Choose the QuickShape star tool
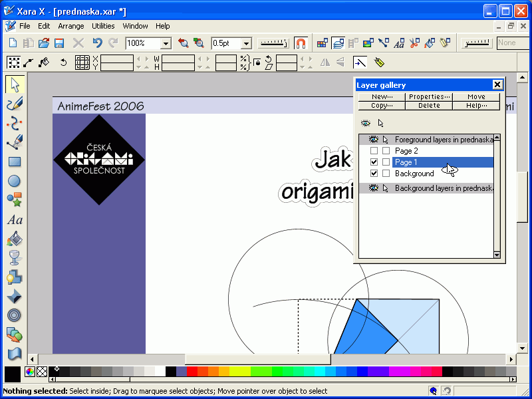The width and height of the screenshot is (532, 399). [15, 200]
